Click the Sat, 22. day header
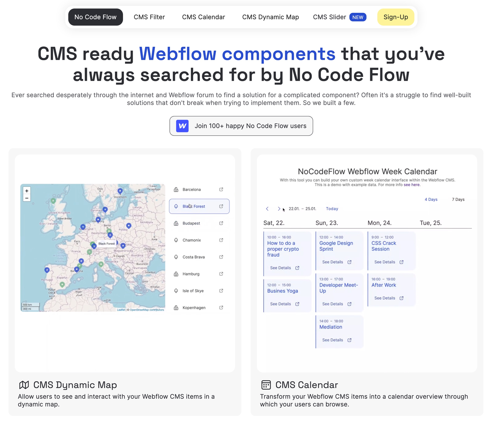504x421 pixels. click(274, 223)
